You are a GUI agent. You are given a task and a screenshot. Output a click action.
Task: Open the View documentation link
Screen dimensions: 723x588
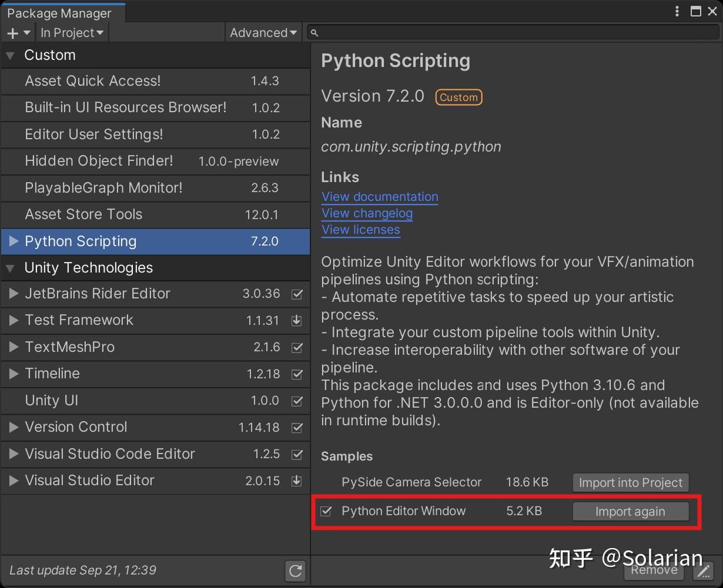pyautogui.click(x=379, y=197)
